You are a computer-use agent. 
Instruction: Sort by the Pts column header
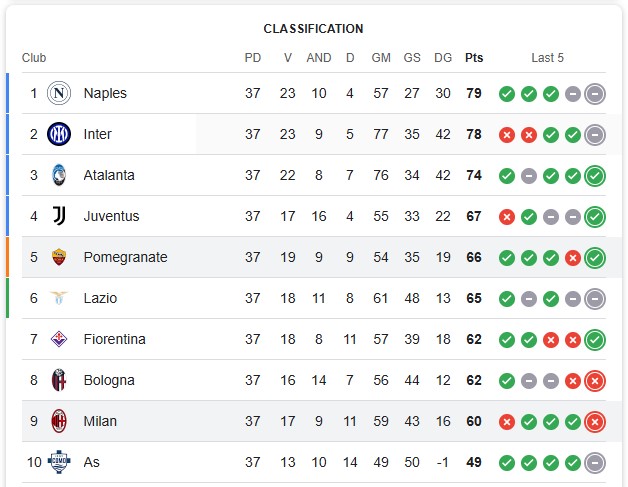click(x=474, y=58)
